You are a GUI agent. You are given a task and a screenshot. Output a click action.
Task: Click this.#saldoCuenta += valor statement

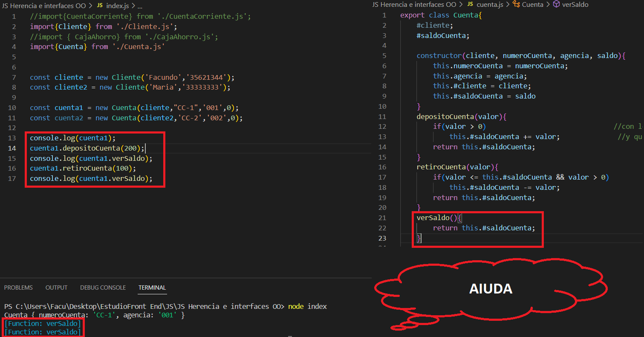[505, 137]
